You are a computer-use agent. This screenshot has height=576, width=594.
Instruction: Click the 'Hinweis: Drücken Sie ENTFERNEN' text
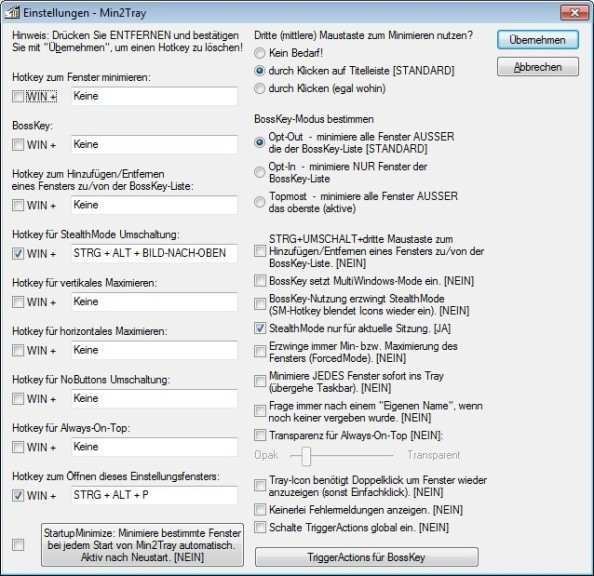tap(127, 41)
